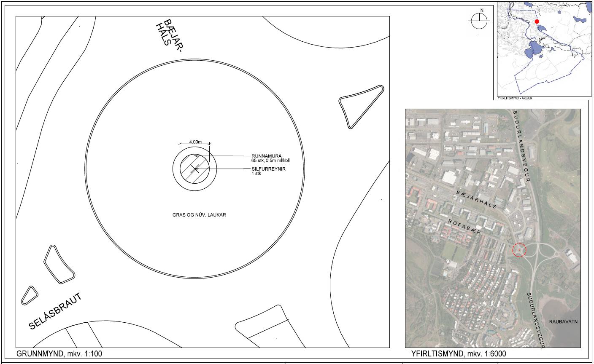This screenshot has width=594, height=364.
Task: Click the RAUÐAVATN lake label
Action: pos(563,321)
